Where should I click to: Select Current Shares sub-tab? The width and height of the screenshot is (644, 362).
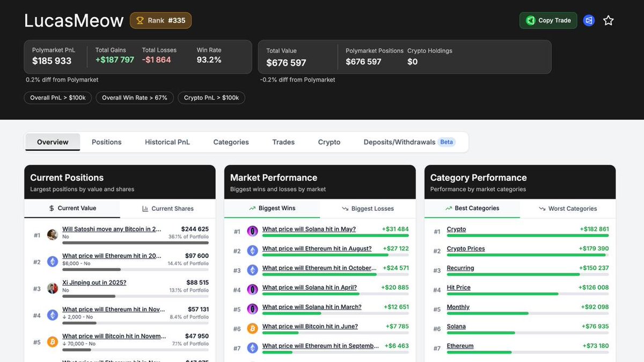167,209
